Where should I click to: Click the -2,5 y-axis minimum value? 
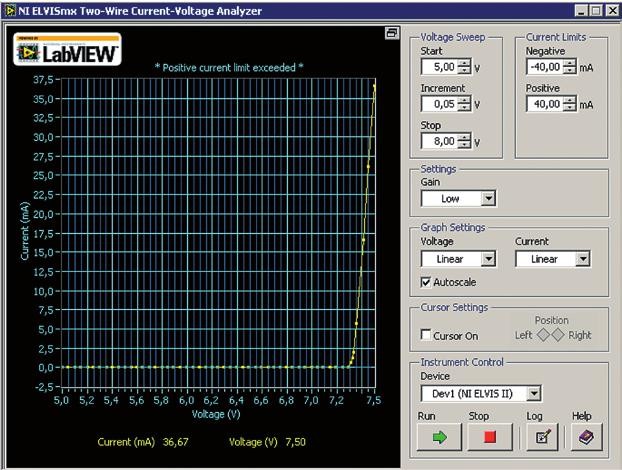(x=44, y=387)
